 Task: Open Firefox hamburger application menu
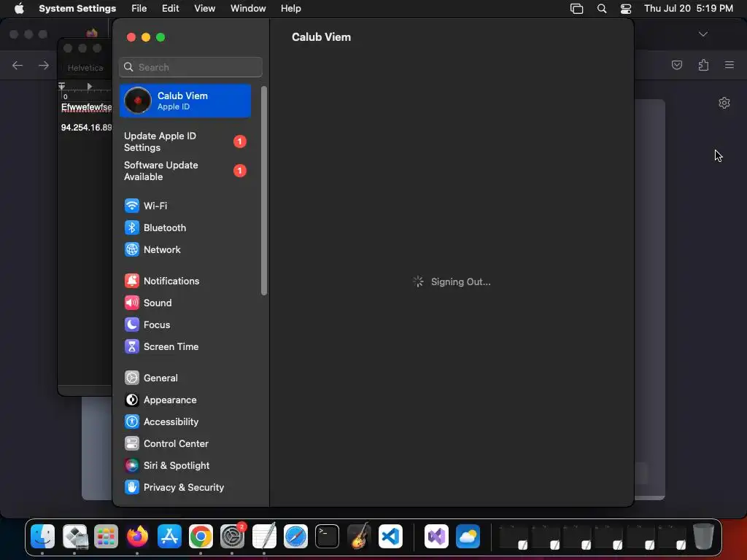point(729,65)
